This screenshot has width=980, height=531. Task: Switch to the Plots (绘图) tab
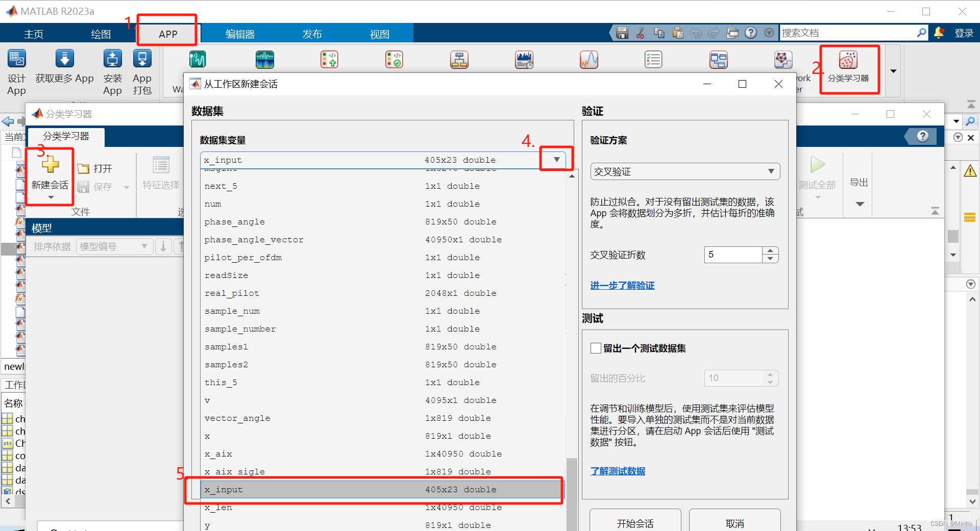[101, 34]
